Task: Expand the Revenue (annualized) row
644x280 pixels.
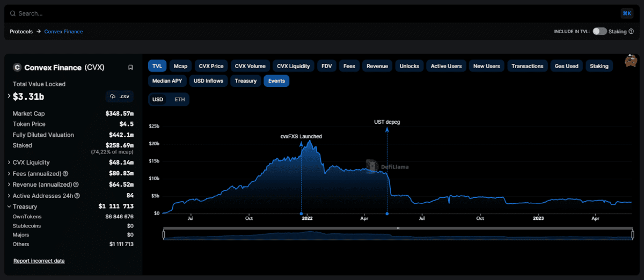Action: click(9, 185)
